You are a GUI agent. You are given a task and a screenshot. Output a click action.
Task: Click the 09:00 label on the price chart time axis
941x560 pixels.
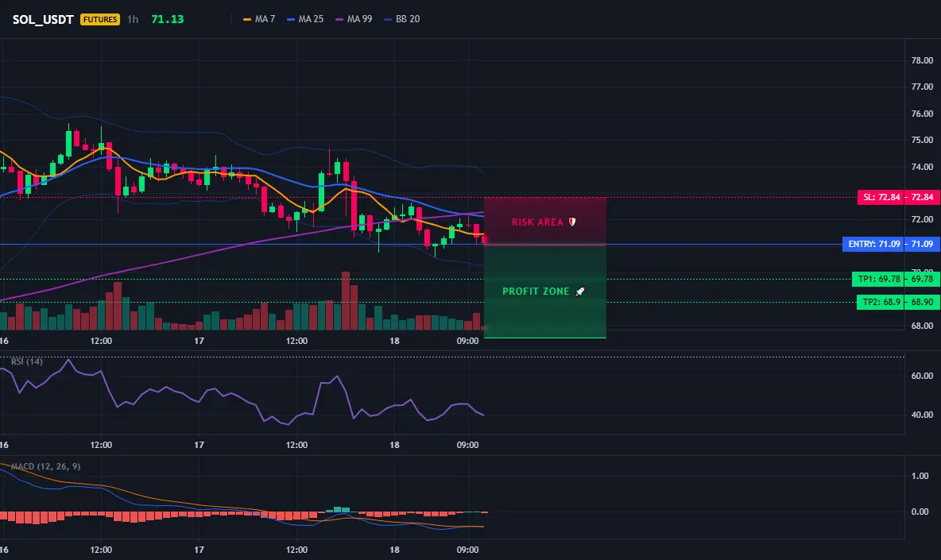[x=467, y=341]
